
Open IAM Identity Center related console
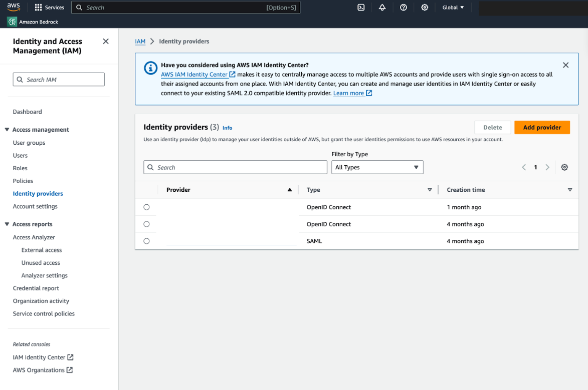point(39,357)
